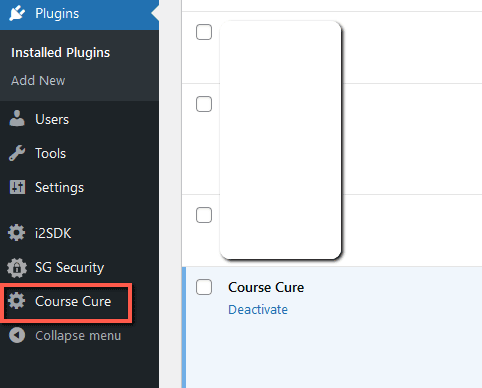Open Installed Plugins submenu item
Viewport: 482px width, 388px height.
tap(61, 53)
